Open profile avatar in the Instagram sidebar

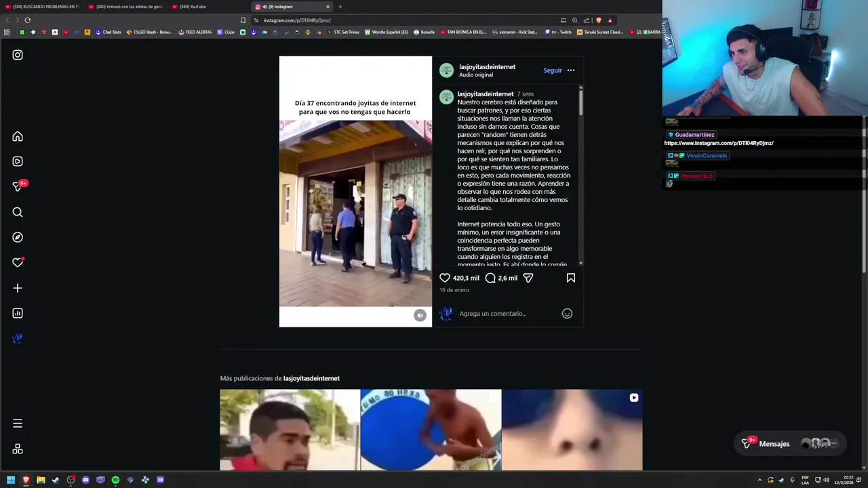(18, 338)
